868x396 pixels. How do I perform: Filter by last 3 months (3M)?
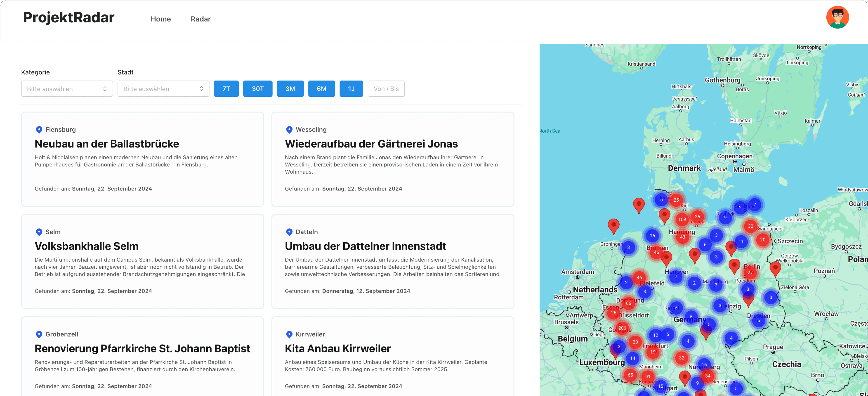pyautogui.click(x=290, y=89)
